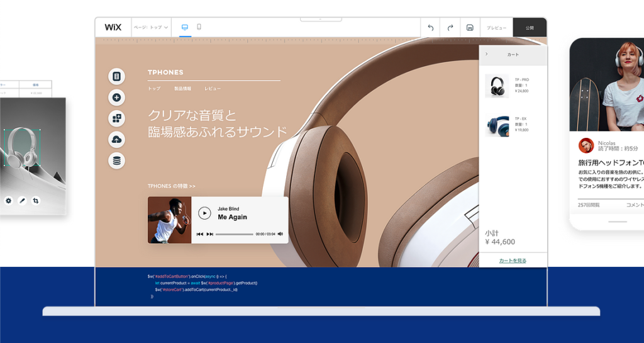This screenshot has width=644, height=343.
Task: Open the Pages panel icon in left sidebar
Action: [x=116, y=76]
